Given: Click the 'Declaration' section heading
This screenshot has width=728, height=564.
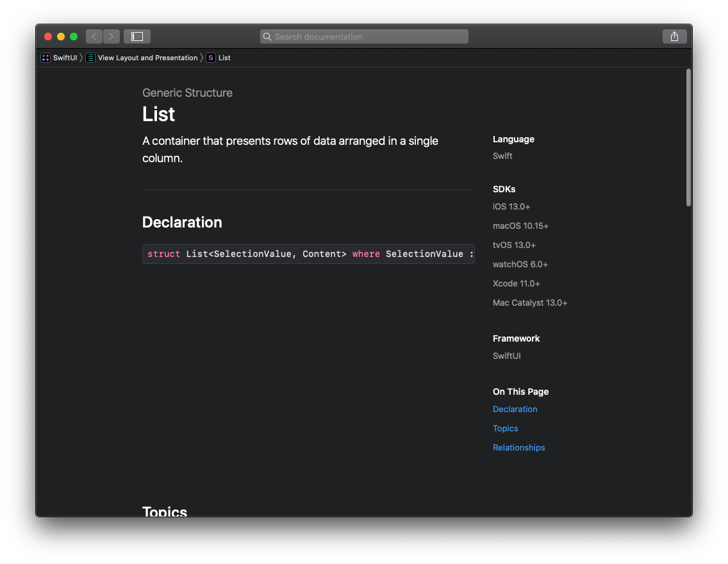Looking at the screenshot, I should [x=182, y=222].
